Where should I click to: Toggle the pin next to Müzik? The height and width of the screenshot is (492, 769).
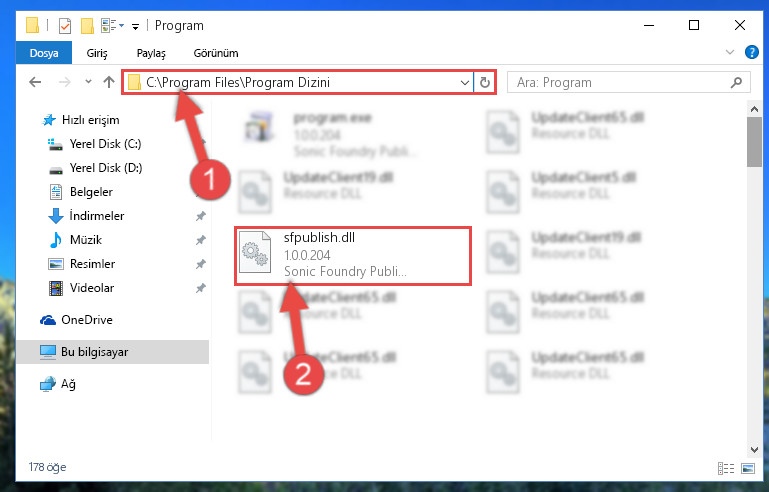[201, 240]
